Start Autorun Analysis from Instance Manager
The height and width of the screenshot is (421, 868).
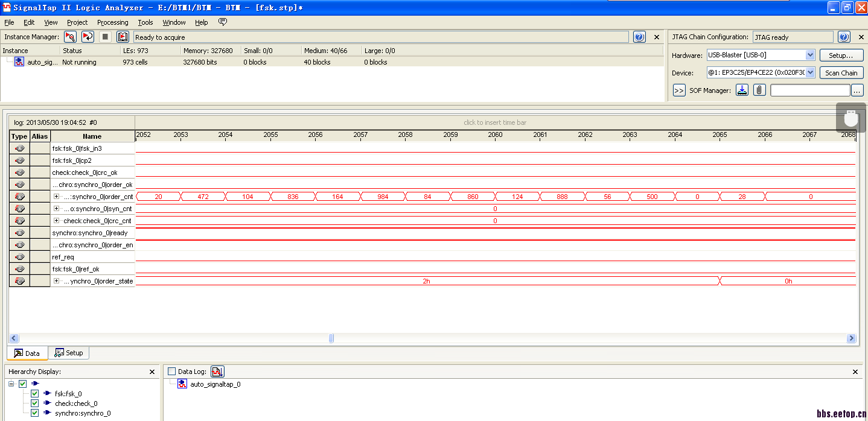pos(88,37)
